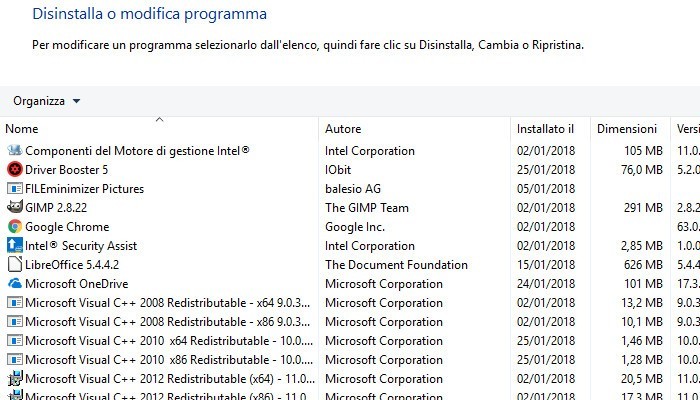Select the GIMP 2.8.22 program icon
The image size is (700, 400).
click(14, 208)
